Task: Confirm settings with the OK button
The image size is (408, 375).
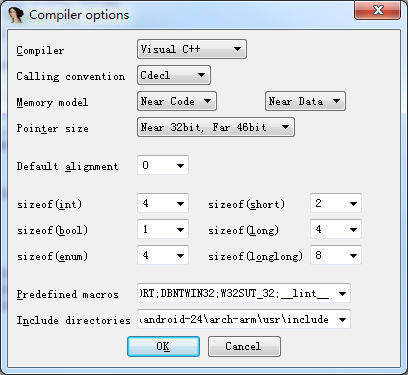Action: (x=163, y=346)
